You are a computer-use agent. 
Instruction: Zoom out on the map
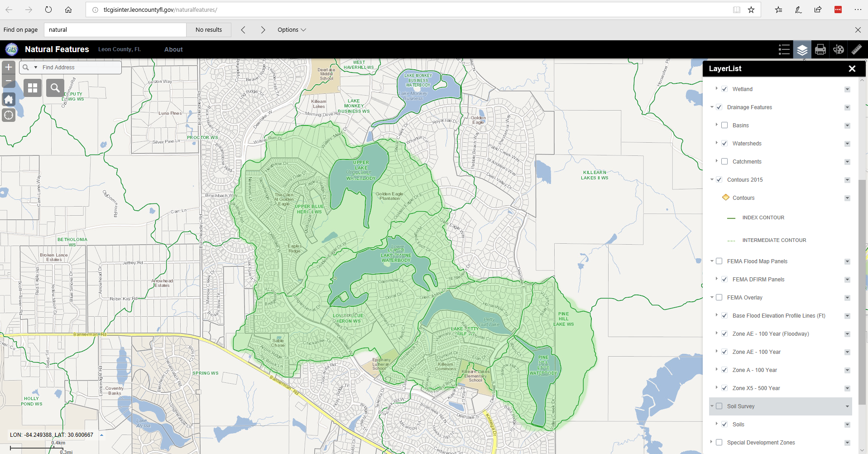[x=9, y=81]
